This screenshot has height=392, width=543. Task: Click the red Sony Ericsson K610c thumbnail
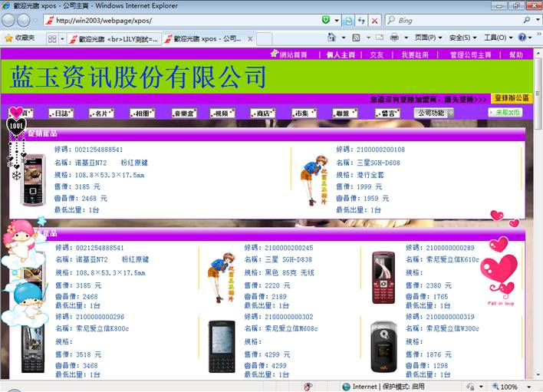tap(383, 276)
